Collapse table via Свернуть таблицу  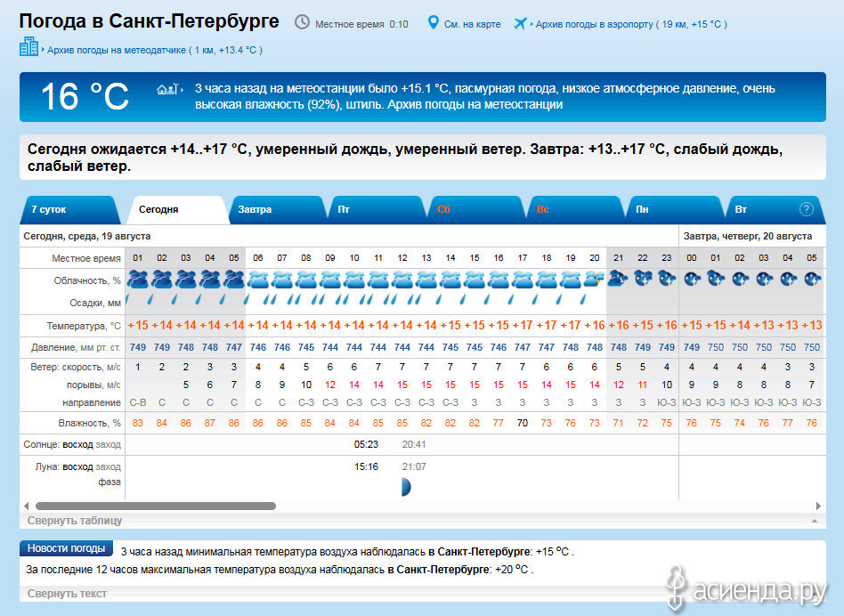click(x=75, y=520)
